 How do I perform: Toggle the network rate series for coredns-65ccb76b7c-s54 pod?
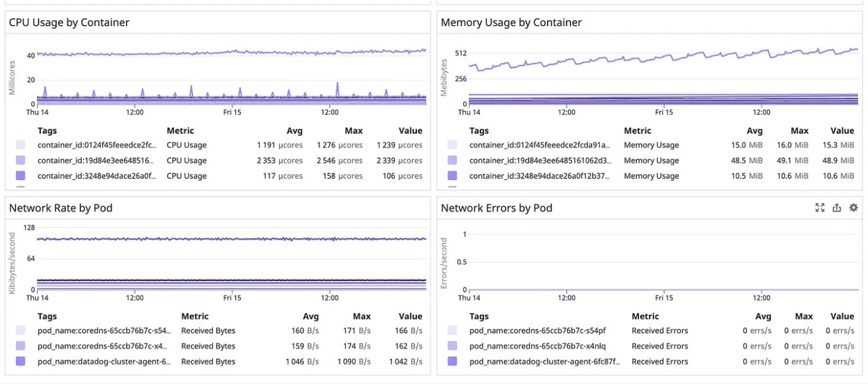[x=20, y=330]
